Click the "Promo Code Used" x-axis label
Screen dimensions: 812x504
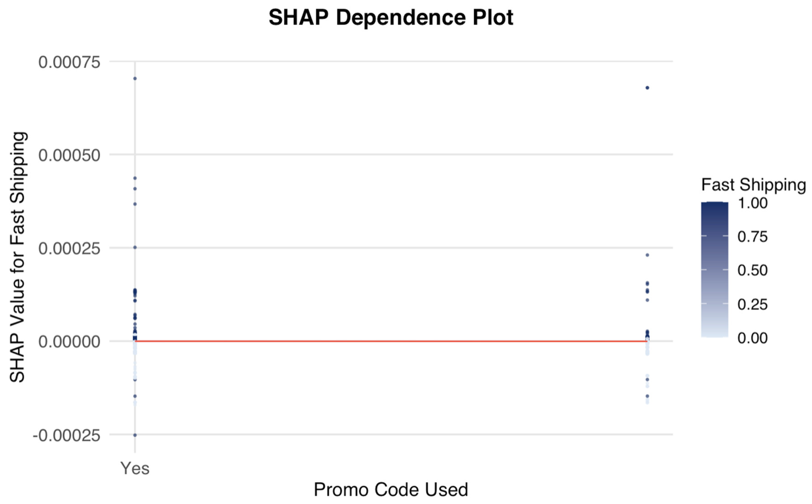(391, 489)
